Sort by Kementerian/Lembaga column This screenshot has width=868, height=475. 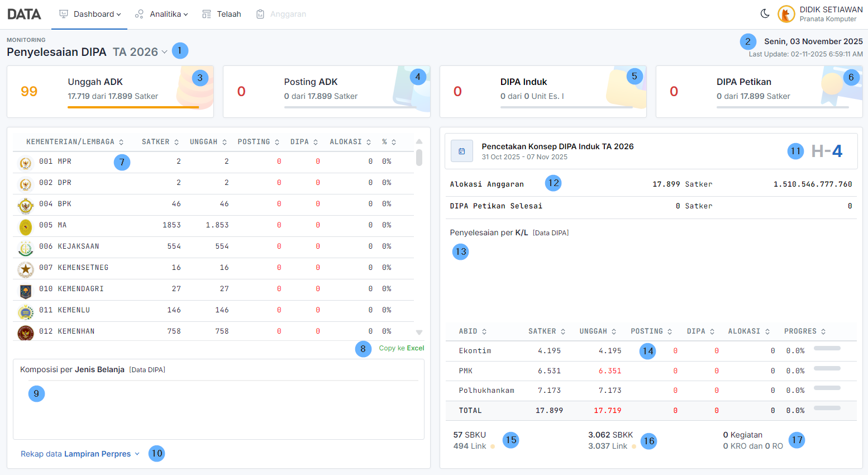tap(75, 142)
